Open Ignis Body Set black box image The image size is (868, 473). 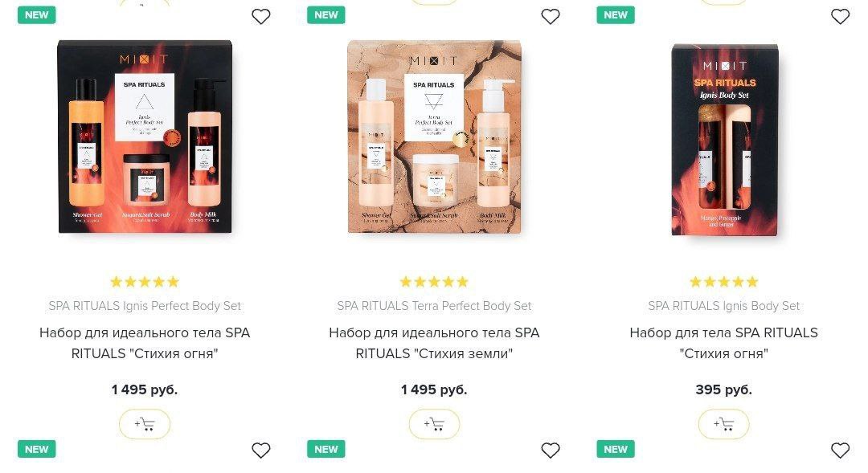[x=725, y=140]
